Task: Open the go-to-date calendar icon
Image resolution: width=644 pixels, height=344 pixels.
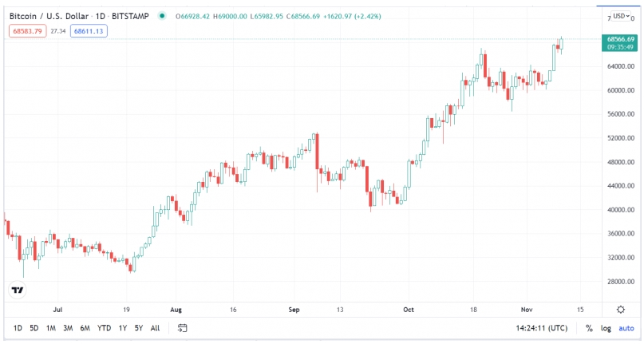Action: (x=183, y=328)
